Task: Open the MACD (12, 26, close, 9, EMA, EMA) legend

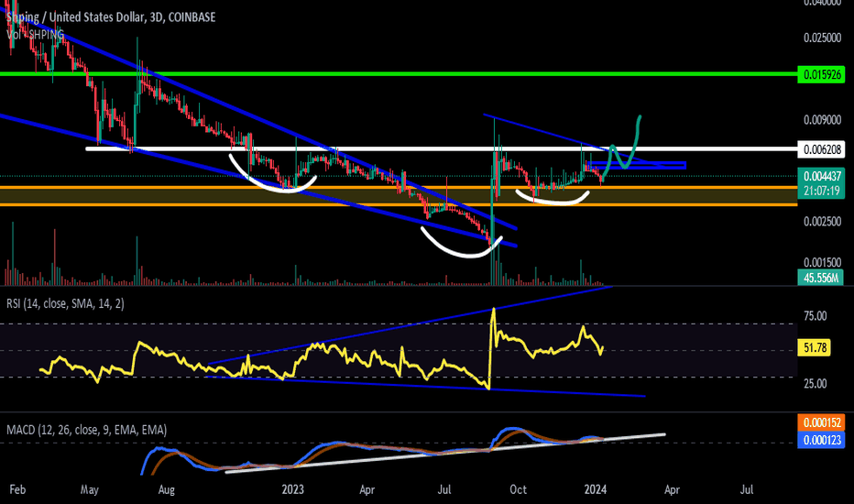Action: 87,430
